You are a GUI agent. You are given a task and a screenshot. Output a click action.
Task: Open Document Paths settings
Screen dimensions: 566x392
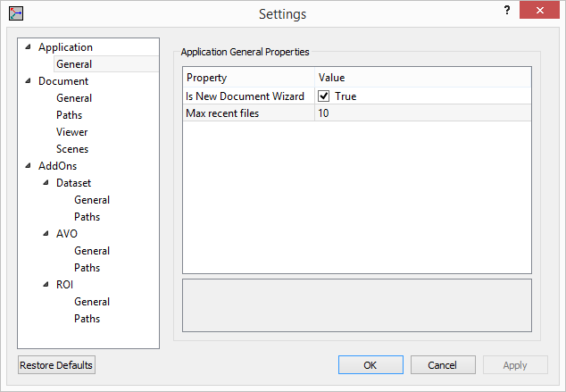click(69, 115)
